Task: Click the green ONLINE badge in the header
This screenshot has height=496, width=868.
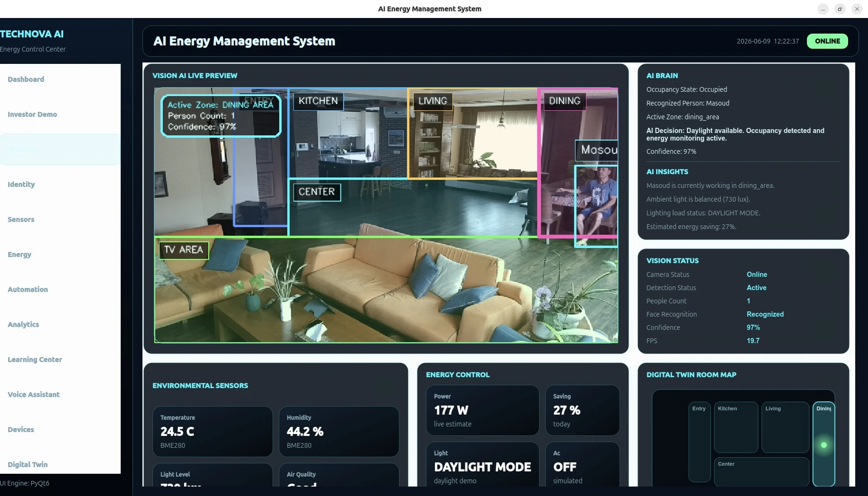Action: pyautogui.click(x=827, y=41)
